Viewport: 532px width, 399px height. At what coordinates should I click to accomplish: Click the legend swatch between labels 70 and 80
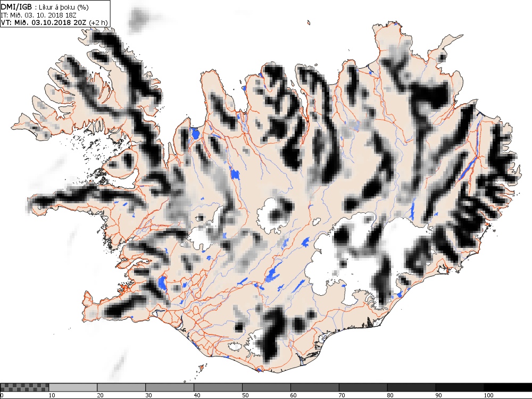coord(363,387)
